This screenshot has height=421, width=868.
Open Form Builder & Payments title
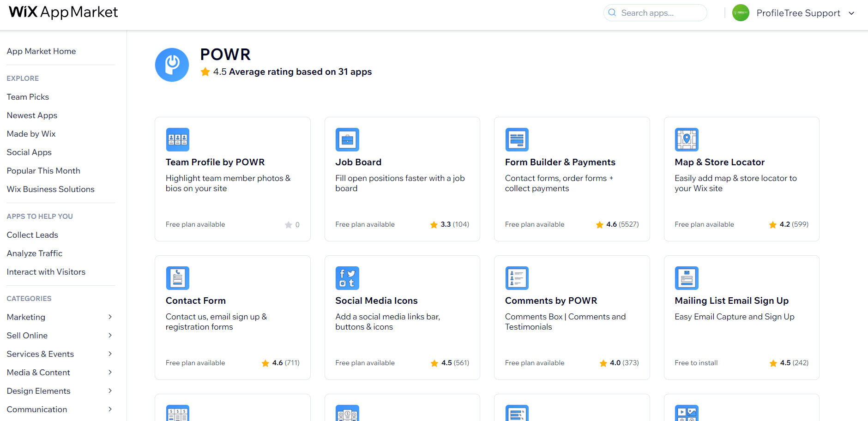pyautogui.click(x=560, y=162)
